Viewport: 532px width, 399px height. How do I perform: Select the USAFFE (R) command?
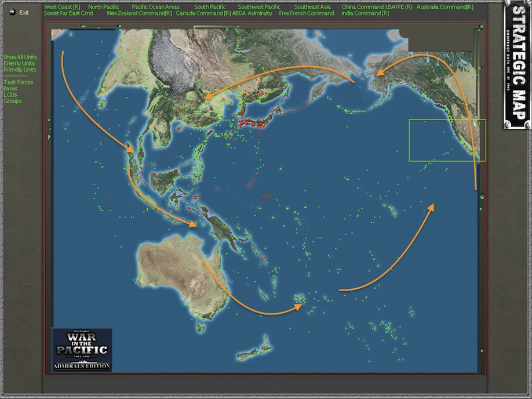[399, 7]
